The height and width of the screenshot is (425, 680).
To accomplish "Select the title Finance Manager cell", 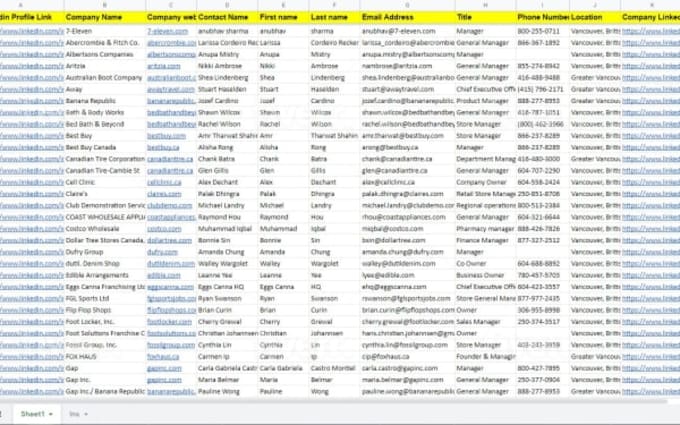I will pos(486,240).
